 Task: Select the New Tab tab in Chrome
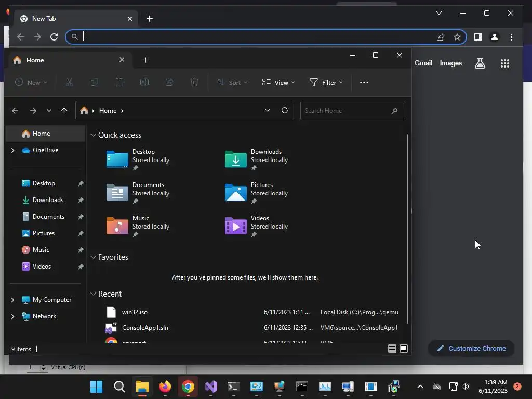(x=76, y=19)
